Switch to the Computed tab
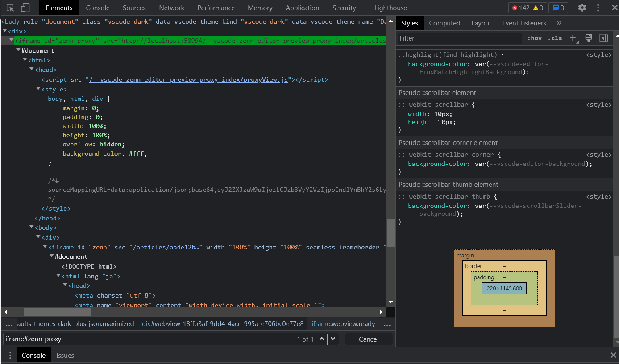This screenshot has height=364, width=619. (x=445, y=23)
